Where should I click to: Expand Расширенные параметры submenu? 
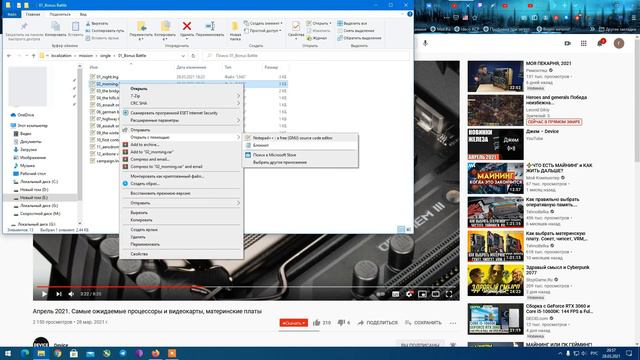pyautogui.click(x=182, y=120)
